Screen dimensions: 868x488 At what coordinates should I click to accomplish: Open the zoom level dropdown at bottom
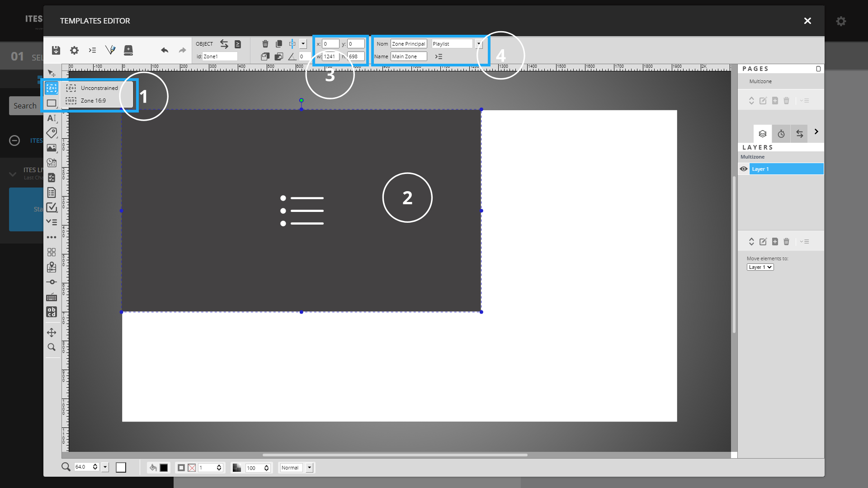point(105,467)
